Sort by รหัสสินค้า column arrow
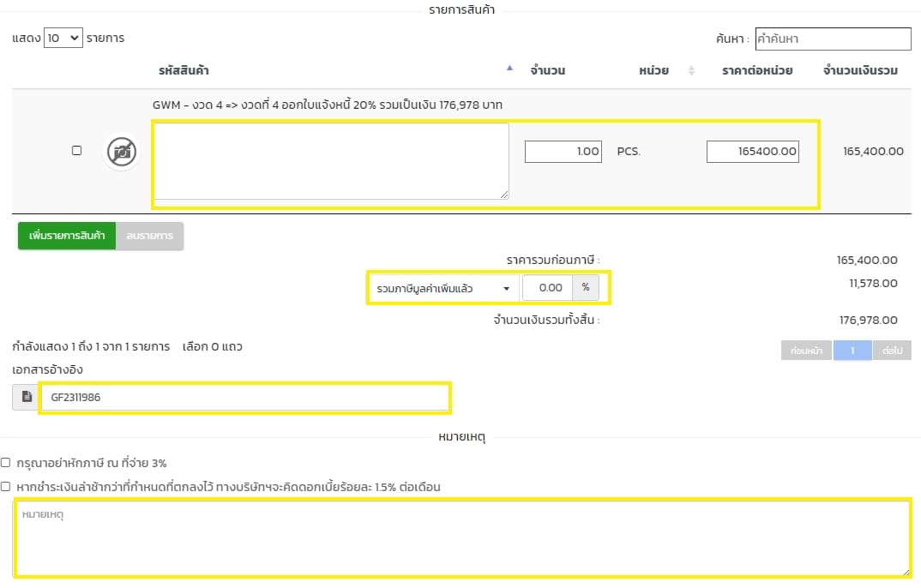This screenshot has height=588, width=921. click(509, 69)
